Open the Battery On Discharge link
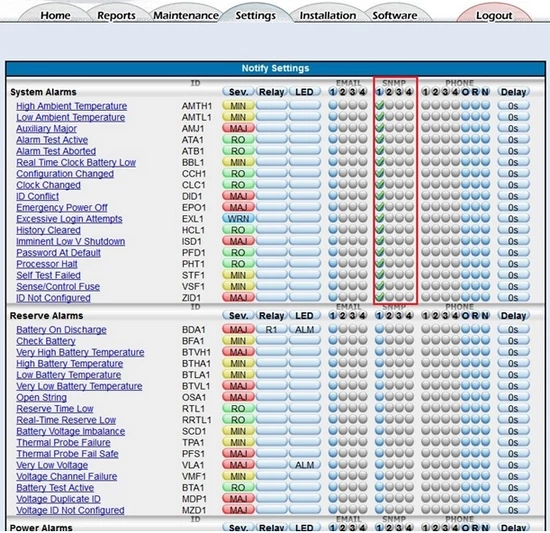Viewport: 550px width, 533px height. click(x=61, y=330)
